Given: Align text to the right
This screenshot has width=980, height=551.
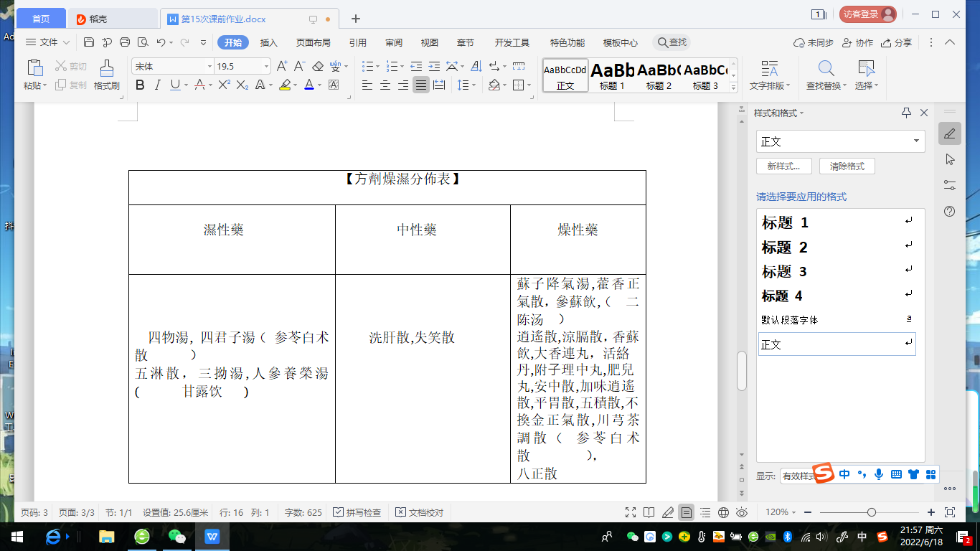Looking at the screenshot, I should tap(403, 85).
